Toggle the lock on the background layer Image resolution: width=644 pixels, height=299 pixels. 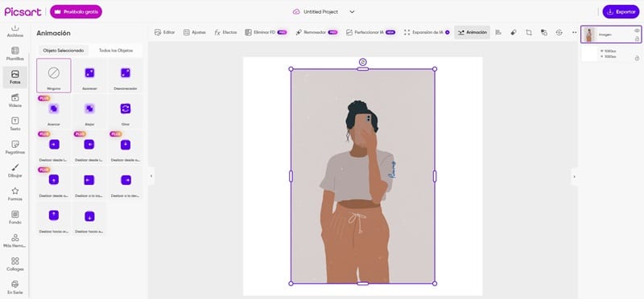637,58
